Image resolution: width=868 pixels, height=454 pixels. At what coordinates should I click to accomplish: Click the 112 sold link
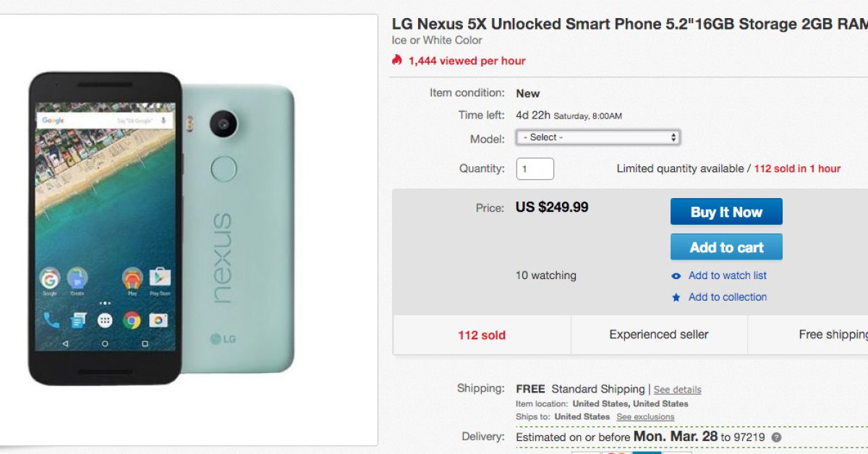[482, 335]
